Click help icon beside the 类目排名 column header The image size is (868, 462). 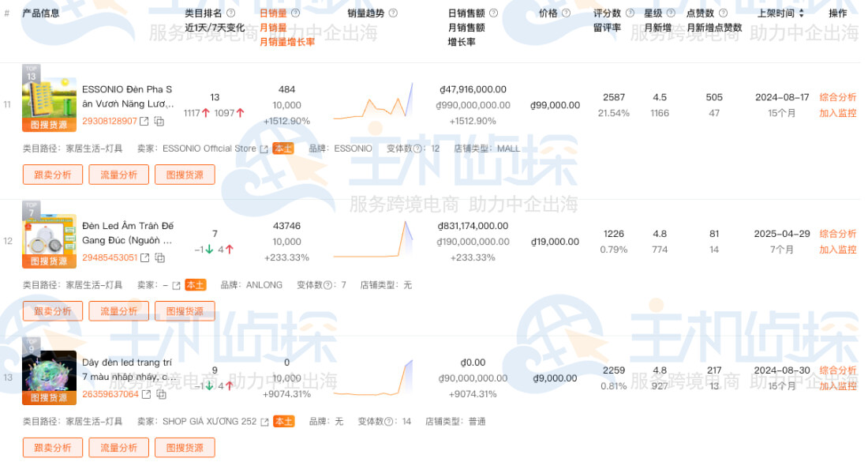click(229, 12)
